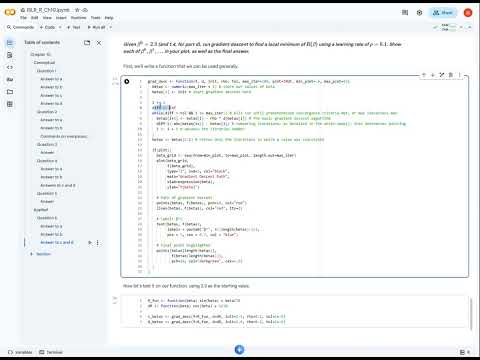Open the File menu
Image resolution: width=480 pixels, height=360 pixels.
click(x=23, y=18)
